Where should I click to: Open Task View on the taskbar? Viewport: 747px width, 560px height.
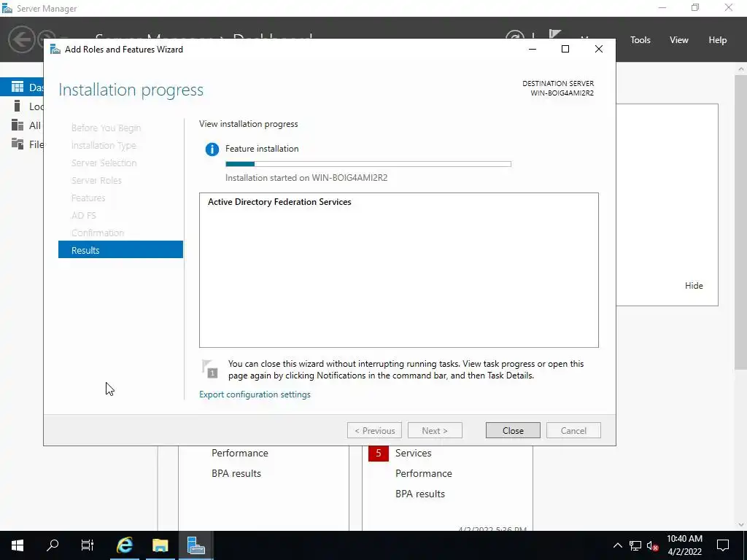[88, 545]
